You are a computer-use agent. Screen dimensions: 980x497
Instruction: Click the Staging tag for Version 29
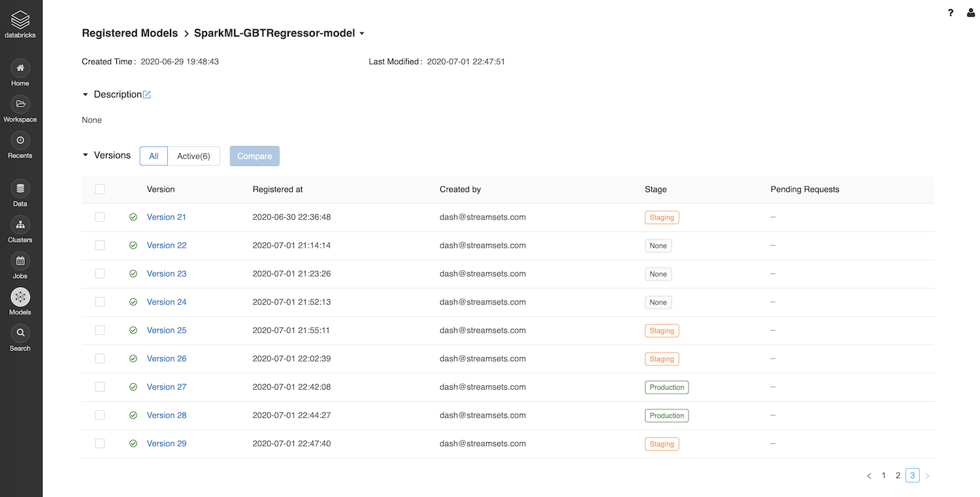click(662, 444)
